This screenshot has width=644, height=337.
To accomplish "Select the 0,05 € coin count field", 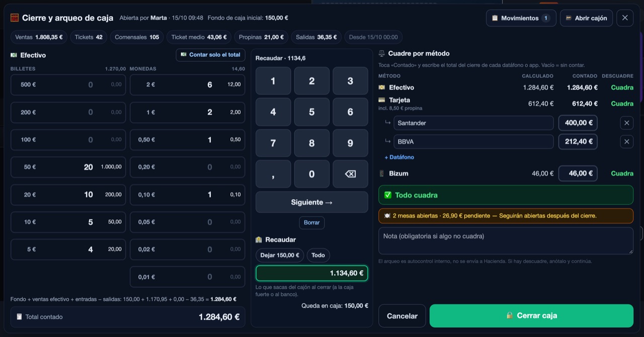I will tap(188, 222).
